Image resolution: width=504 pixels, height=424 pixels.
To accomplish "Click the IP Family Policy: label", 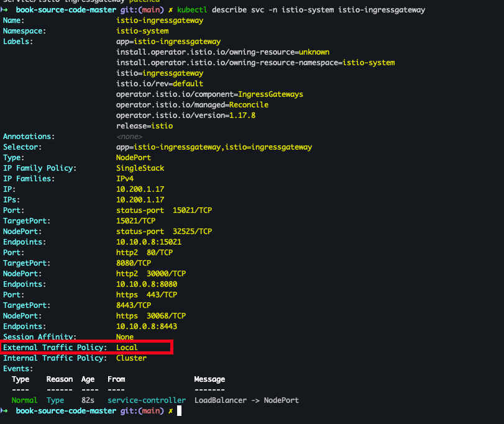I will 40,168.
